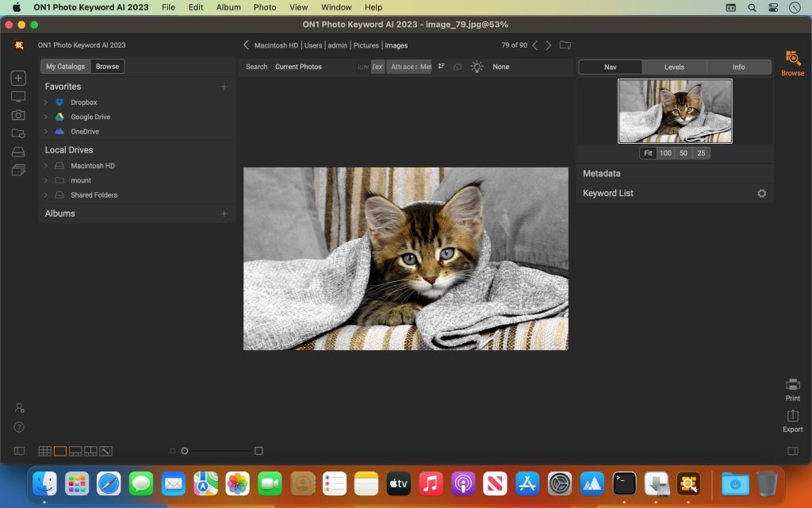Click the Export icon in bottom-right corner
The height and width of the screenshot is (508, 812).
click(792, 415)
